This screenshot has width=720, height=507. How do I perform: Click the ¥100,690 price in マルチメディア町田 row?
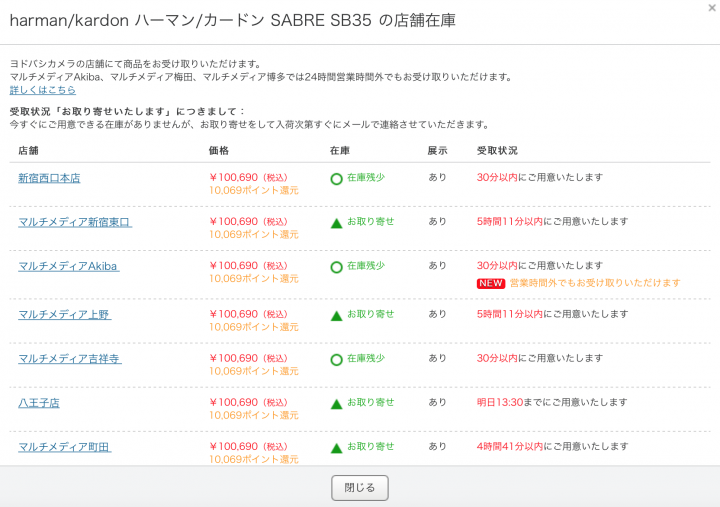point(234,446)
